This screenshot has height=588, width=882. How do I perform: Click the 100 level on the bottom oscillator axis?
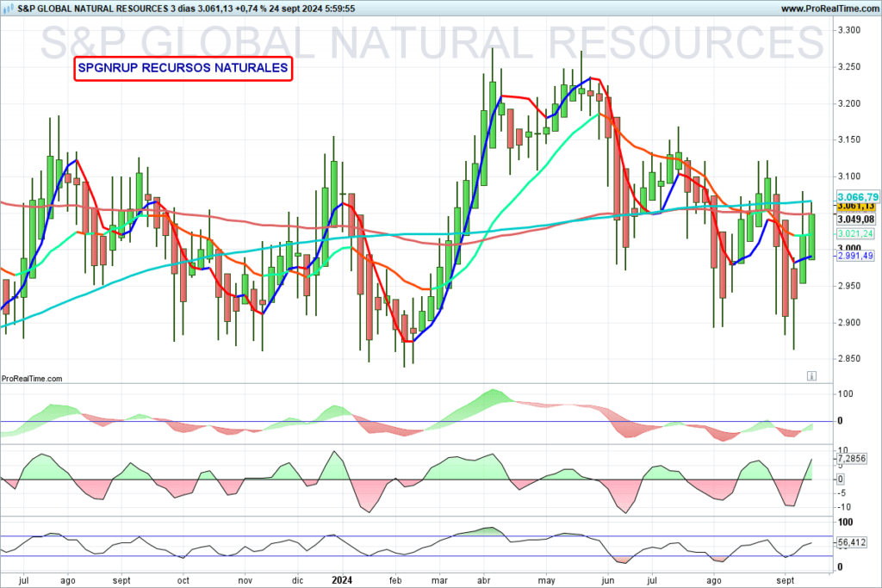click(x=846, y=523)
